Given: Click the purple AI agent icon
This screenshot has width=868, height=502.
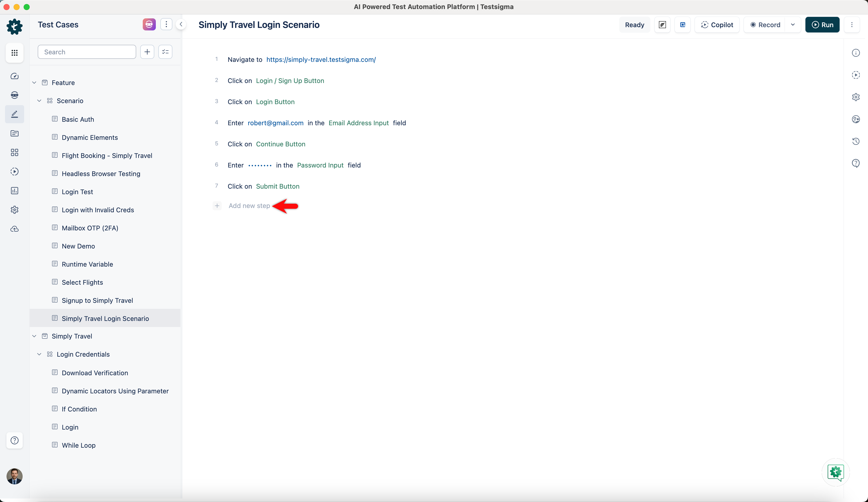Looking at the screenshot, I should pyautogui.click(x=149, y=24).
